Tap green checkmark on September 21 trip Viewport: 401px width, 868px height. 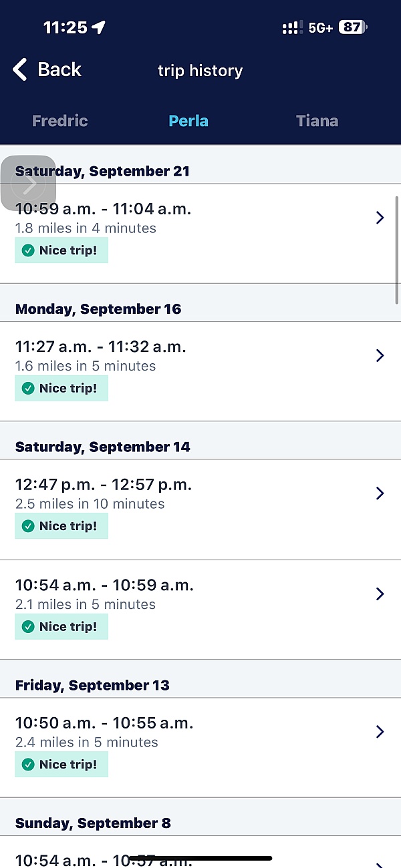(x=28, y=250)
